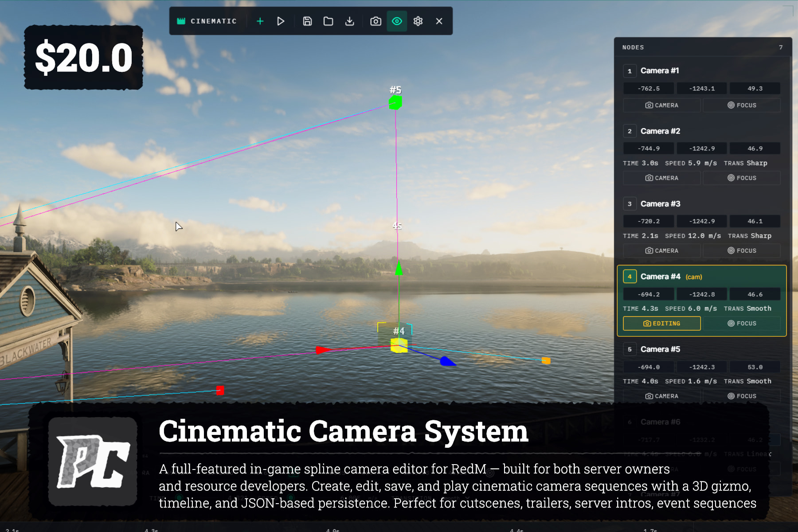Select the yellow #4 node cube in viewport
Image resolution: width=798 pixels, height=532 pixels.
point(399,345)
